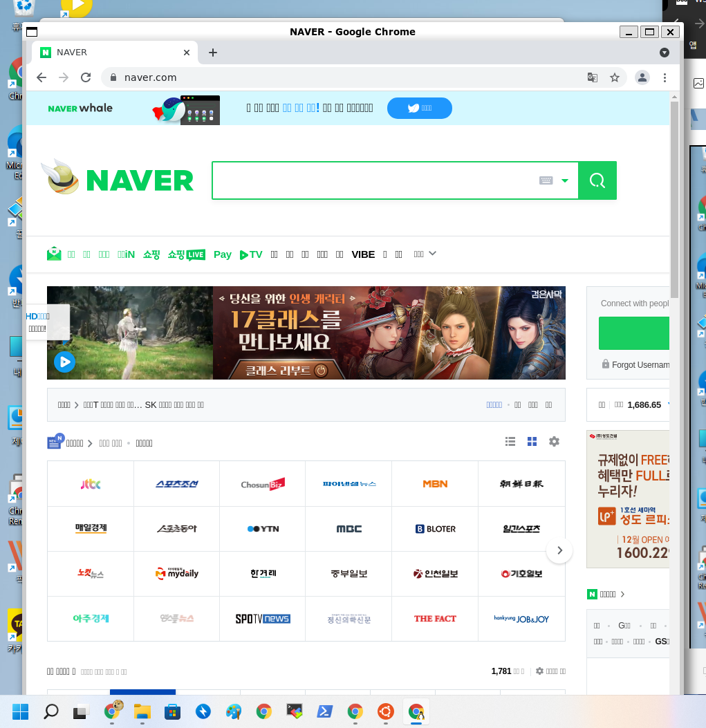Open the translate page icon in address bar
Image resolution: width=706 pixels, height=728 pixels.
point(592,77)
